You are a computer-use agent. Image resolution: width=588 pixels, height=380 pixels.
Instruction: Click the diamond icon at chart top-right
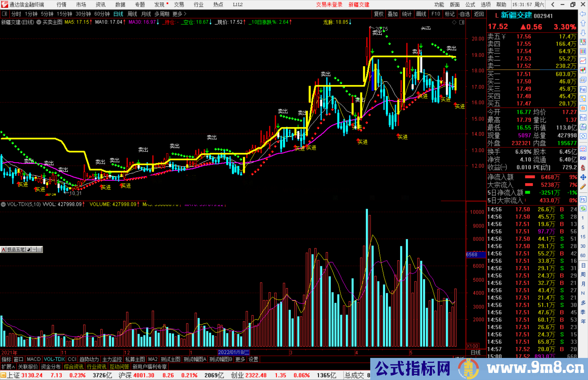pos(454,22)
